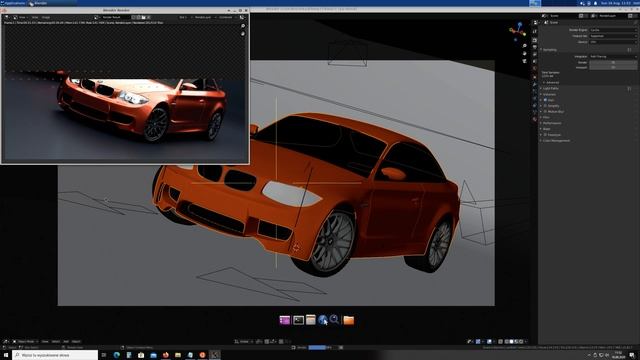
Task: Enable the Hair checkbox
Action: (545, 100)
